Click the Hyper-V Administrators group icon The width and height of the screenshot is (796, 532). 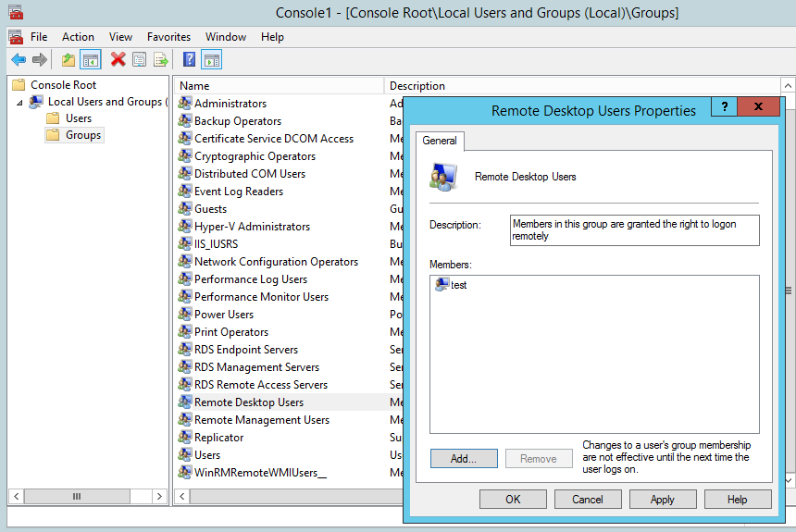[x=185, y=227]
